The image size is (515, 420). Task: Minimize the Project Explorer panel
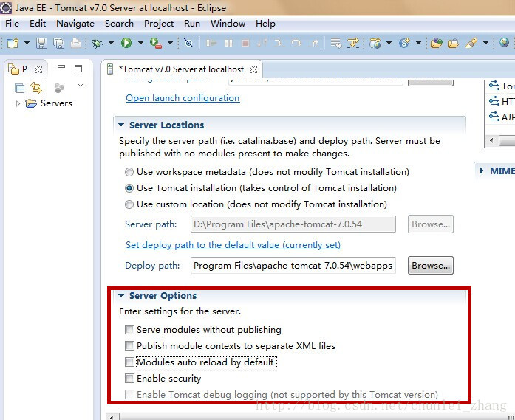point(61,66)
